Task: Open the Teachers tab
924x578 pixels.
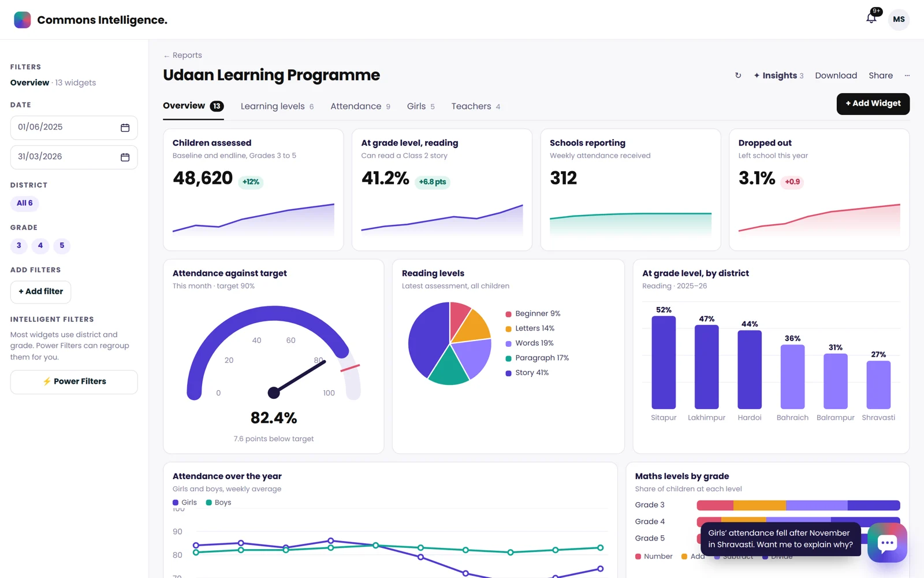Action: tap(476, 106)
